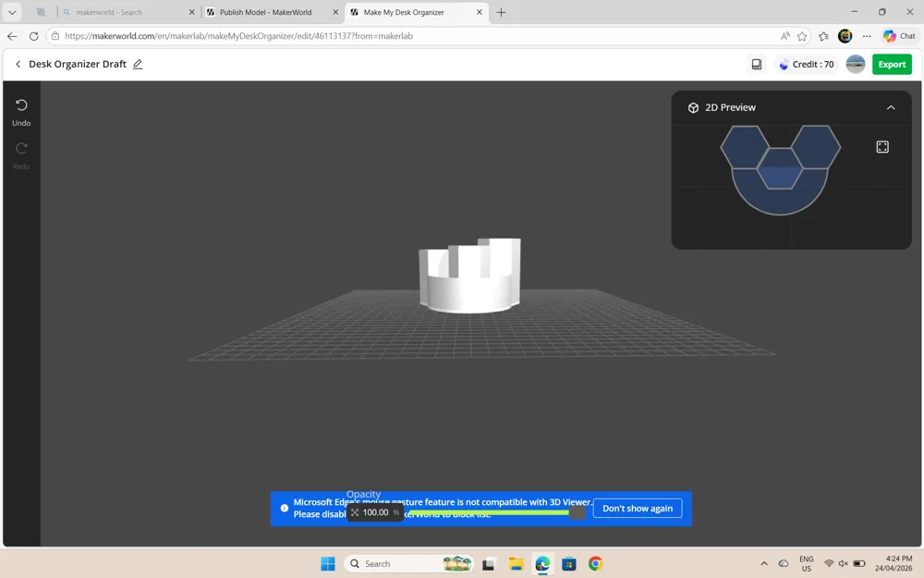Expand 2D Preview to fullscreen
This screenshot has height=578, width=924.
point(882,147)
